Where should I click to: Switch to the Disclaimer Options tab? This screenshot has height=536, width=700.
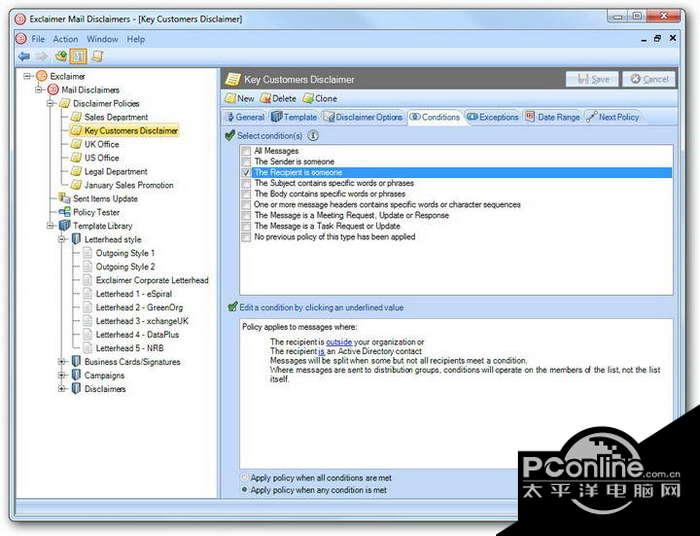(x=363, y=117)
